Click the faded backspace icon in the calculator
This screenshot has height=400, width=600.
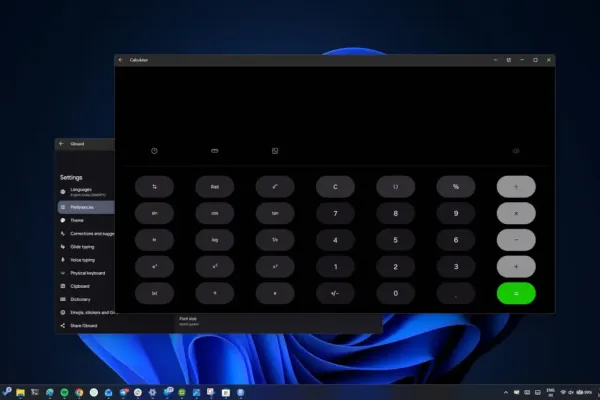coord(516,151)
